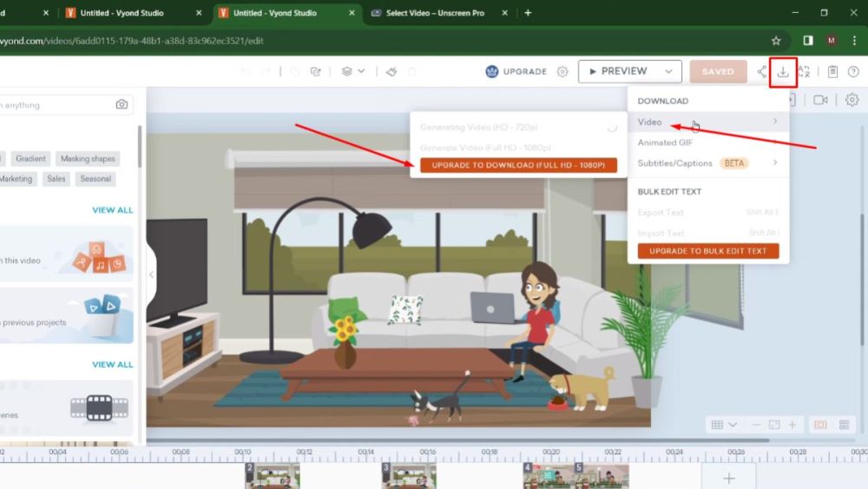Select Generating Video HD 720p option

pyautogui.click(x=518, y=127)
